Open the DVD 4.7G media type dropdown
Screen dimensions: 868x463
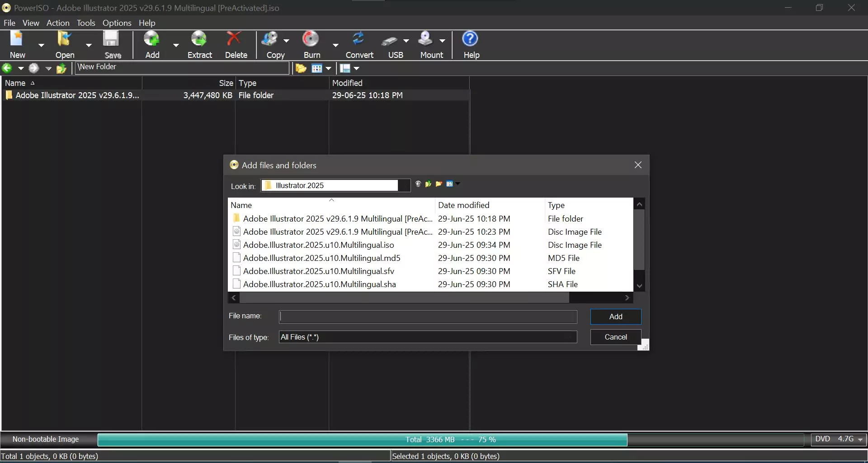(839, 439)
